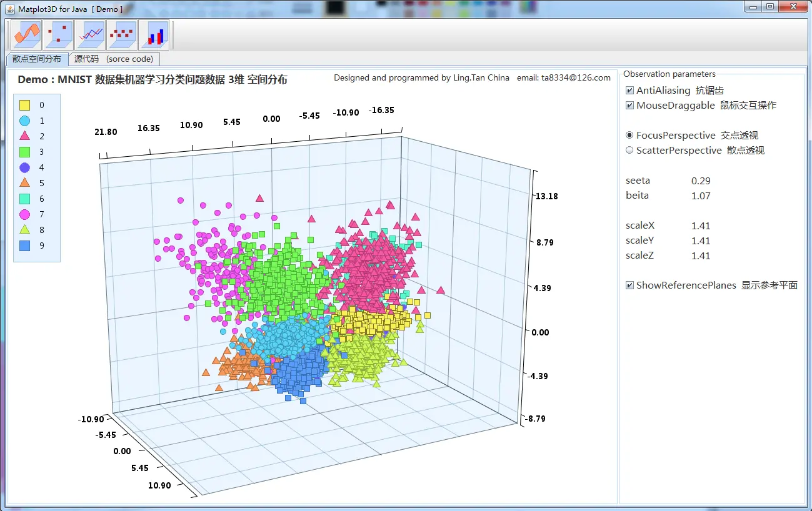
Task: Click the scaleZ value 1.41
Action: [x=701, y=256]
